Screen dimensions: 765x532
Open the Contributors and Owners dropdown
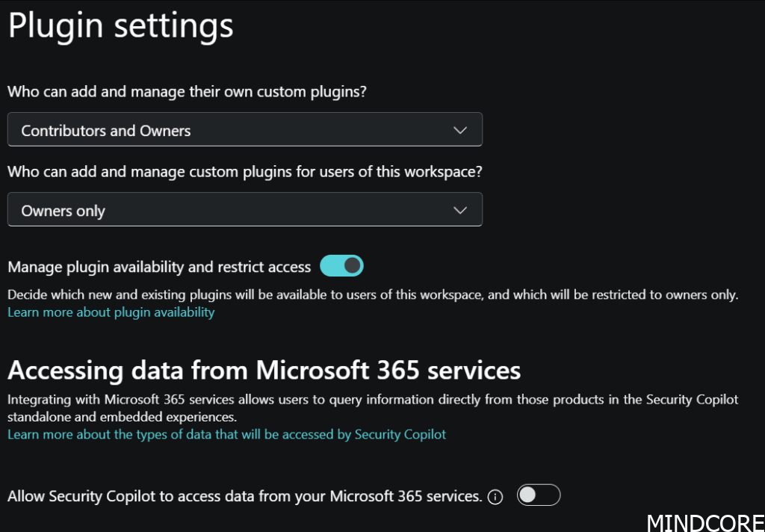244,130
